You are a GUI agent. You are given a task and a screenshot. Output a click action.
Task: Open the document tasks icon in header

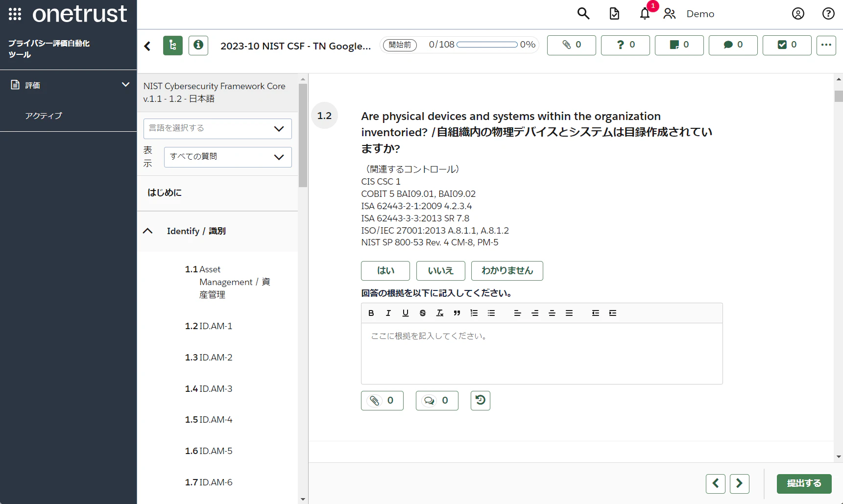[x=614, y=14]
